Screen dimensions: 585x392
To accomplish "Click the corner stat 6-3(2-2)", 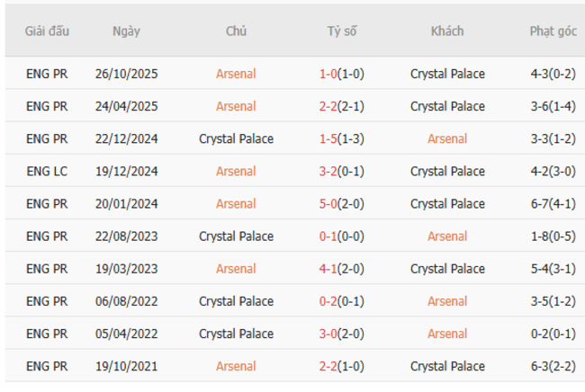I will coord(553,366).
